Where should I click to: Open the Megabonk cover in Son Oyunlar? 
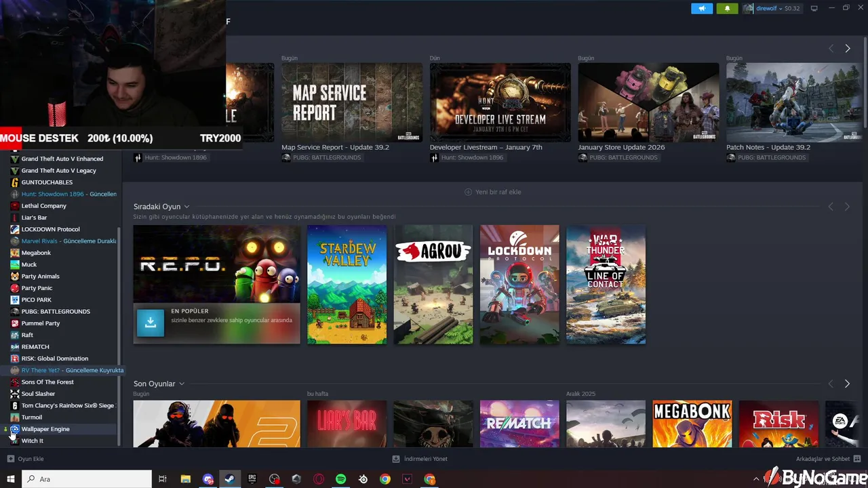(x=692, y=424)
